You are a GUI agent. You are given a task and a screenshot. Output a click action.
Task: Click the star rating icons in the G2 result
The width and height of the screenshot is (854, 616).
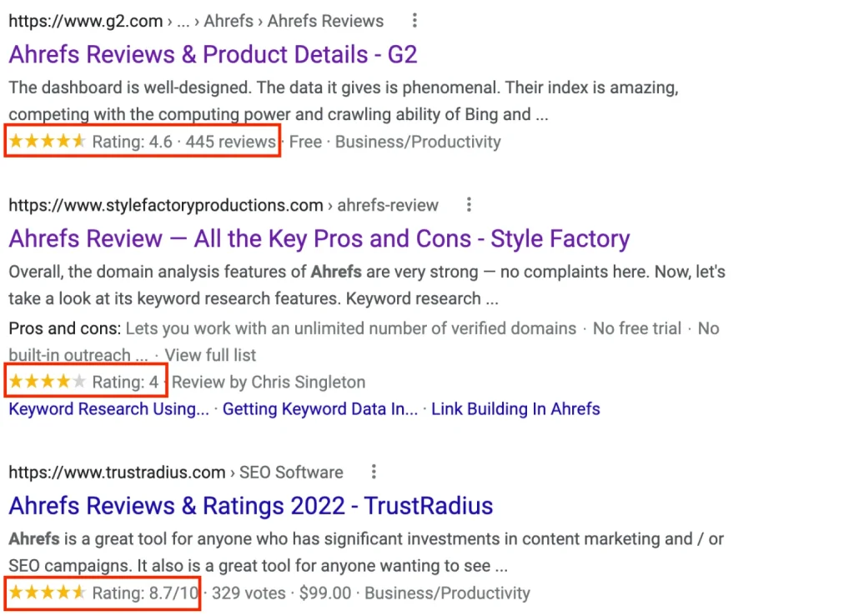(x=48, y=142)
